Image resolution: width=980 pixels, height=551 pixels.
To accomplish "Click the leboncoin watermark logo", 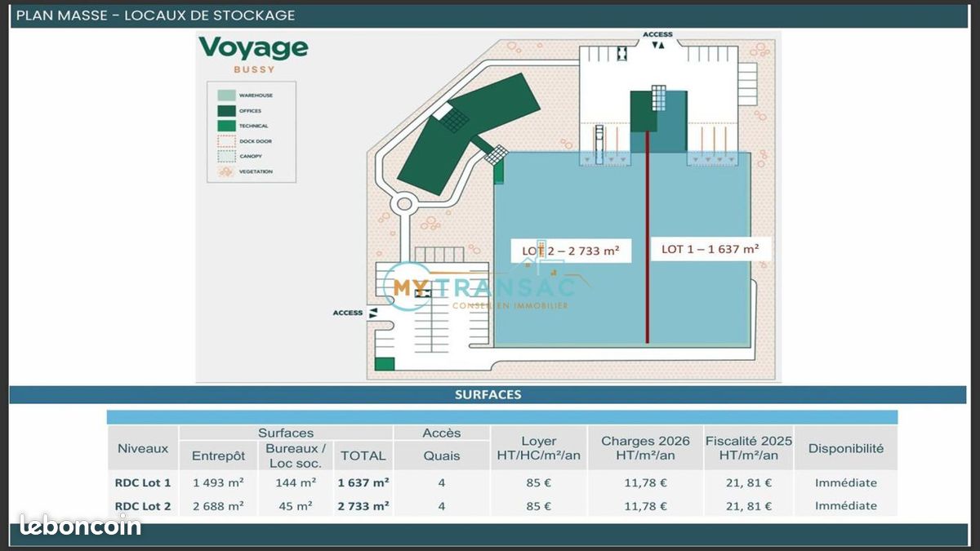I will pyautogui.click(x=80, y=526).
